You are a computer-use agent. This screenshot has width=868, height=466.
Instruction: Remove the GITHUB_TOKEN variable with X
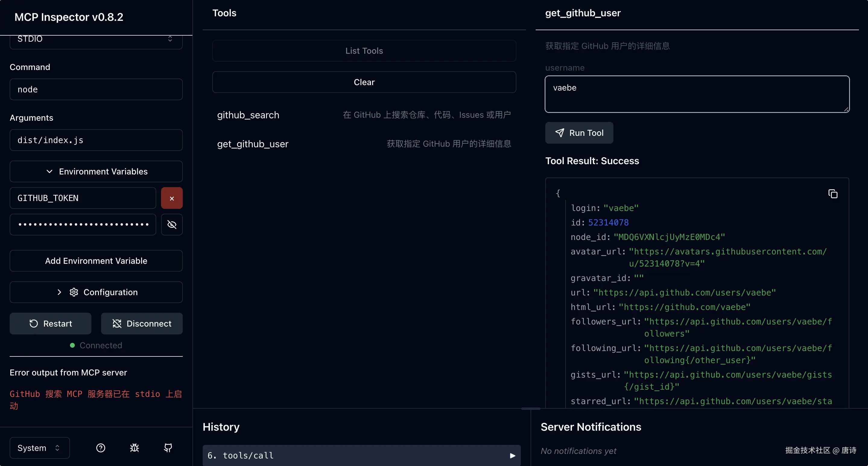(x=172, y=198)
